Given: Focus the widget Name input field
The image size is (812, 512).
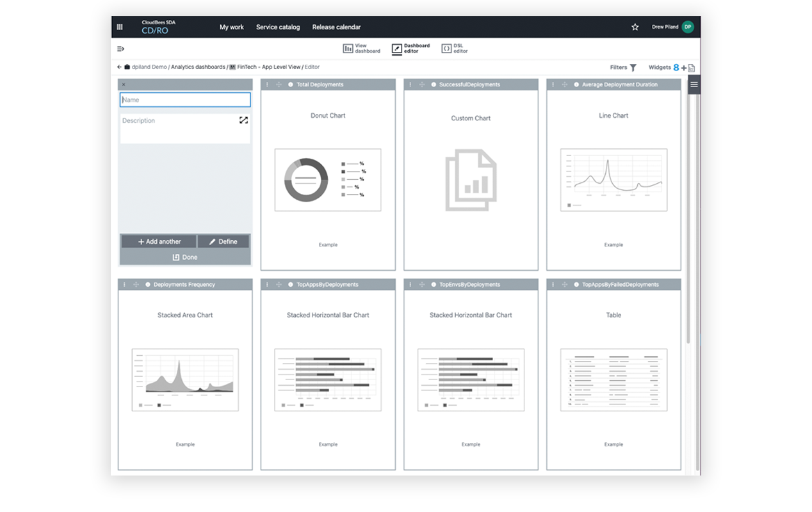Looking at the screenshot, I should (x=185, y=100).
